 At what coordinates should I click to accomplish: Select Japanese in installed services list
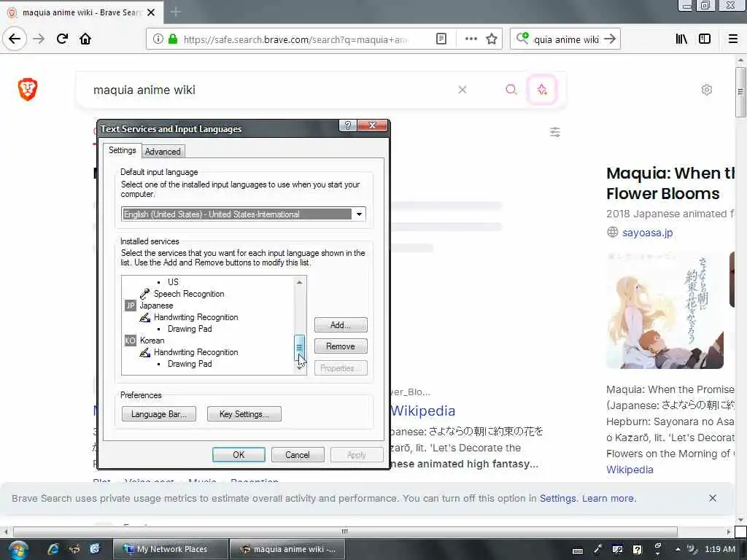click(x=156, y=306)
